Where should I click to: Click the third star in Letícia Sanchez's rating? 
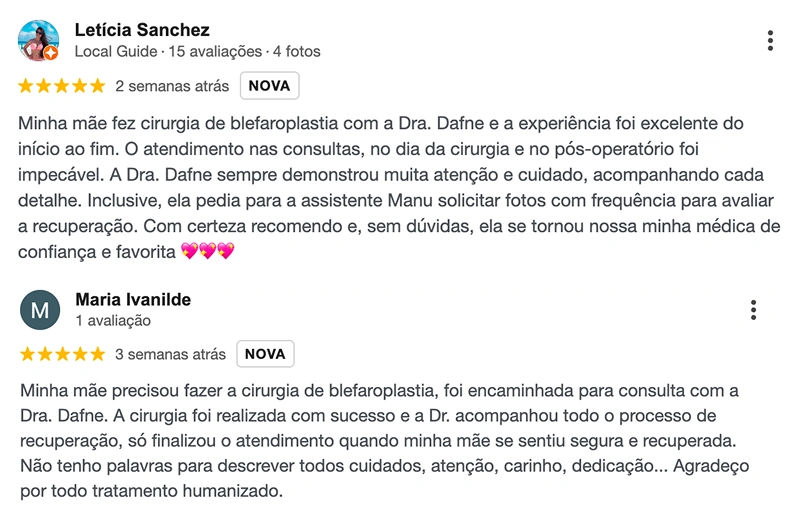tap(62, 86)
